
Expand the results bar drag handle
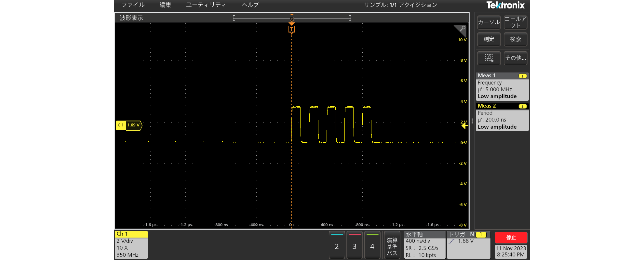pos(472,121)
